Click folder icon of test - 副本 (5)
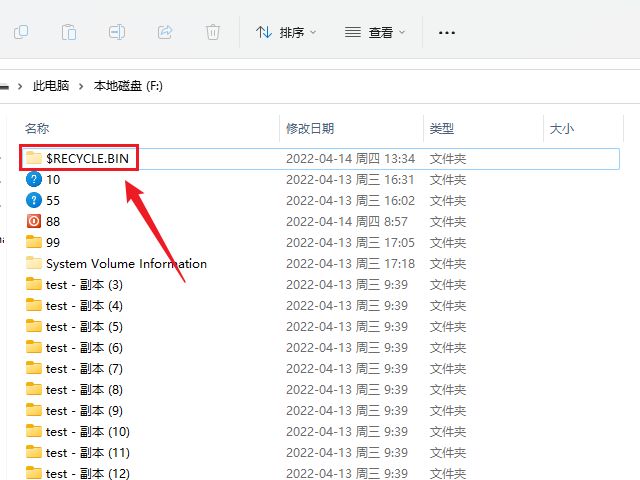The height and width of the screenshot is (480, 640). (x=34, y=326)
